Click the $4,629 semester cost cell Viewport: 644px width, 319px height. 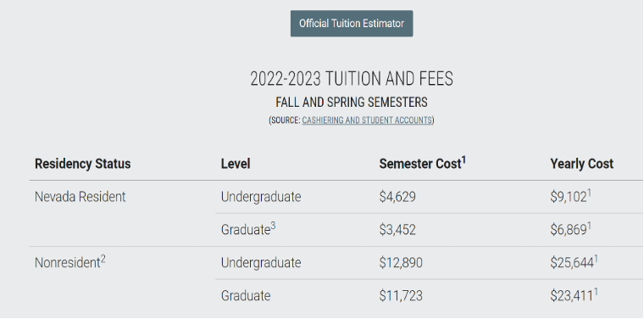tap(397, 197)
